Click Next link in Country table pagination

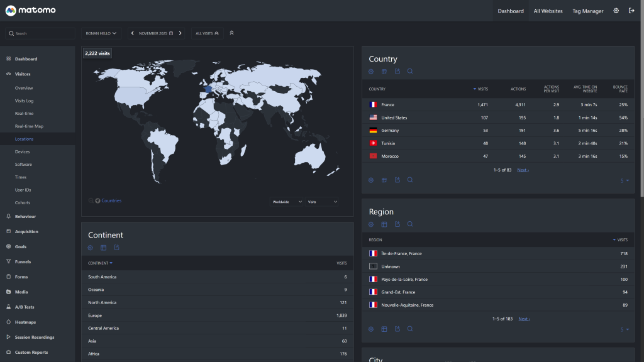(523, 170)
